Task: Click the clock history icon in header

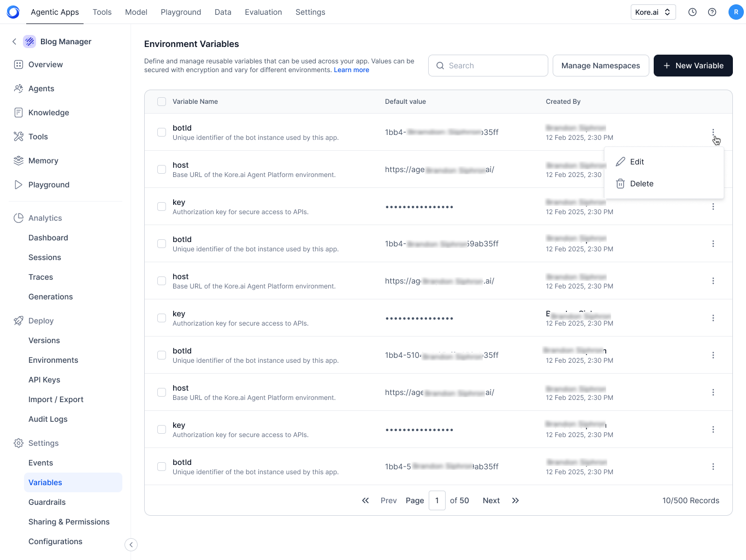Action: pyautogui.click(x=692, y=12)
